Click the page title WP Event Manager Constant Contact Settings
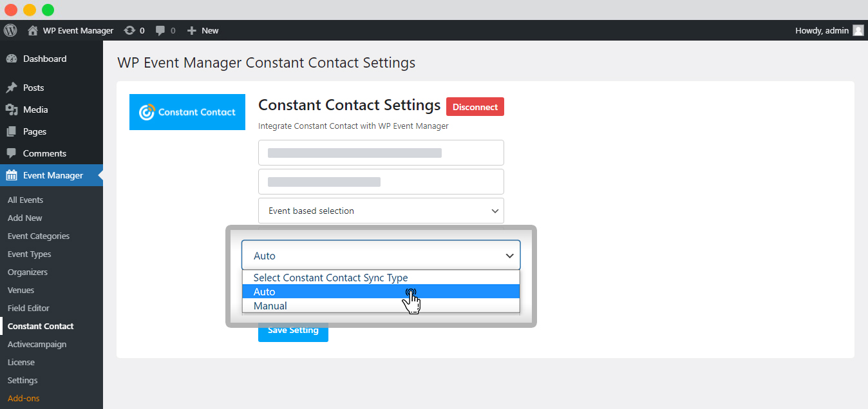The width and height of the screenshot is (868, 409). point(266,63)
